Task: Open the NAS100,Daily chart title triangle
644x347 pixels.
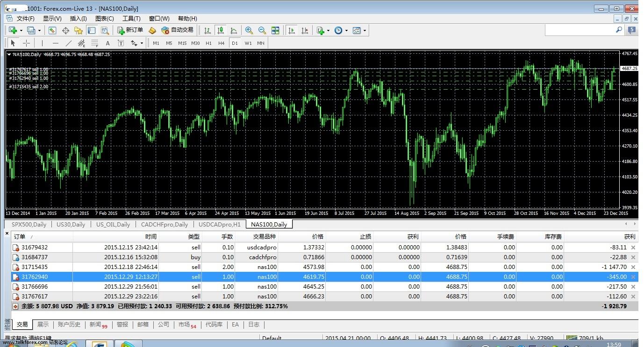Action: pyautogui.click(x=9, y=54)
